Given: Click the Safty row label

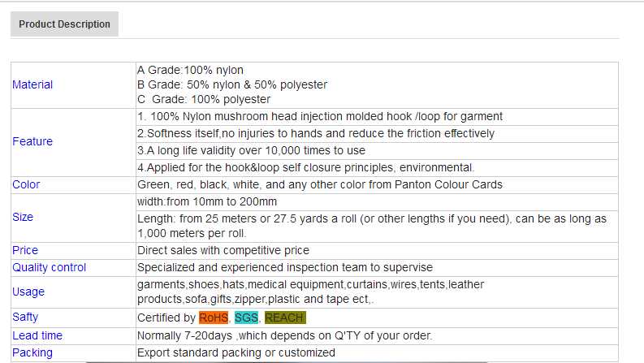Looking at the screenshot, I should click(x=25, y=317).
